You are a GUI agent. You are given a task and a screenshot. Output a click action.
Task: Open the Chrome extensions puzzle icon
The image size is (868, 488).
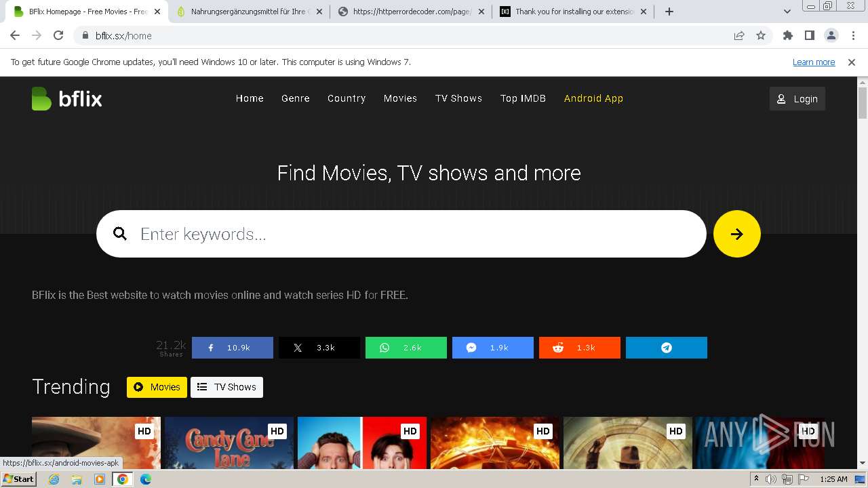(x=788, y=35)
